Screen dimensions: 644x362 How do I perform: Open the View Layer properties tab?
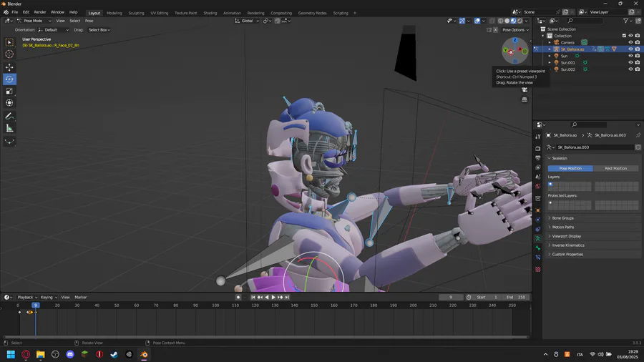click(538, 167)
